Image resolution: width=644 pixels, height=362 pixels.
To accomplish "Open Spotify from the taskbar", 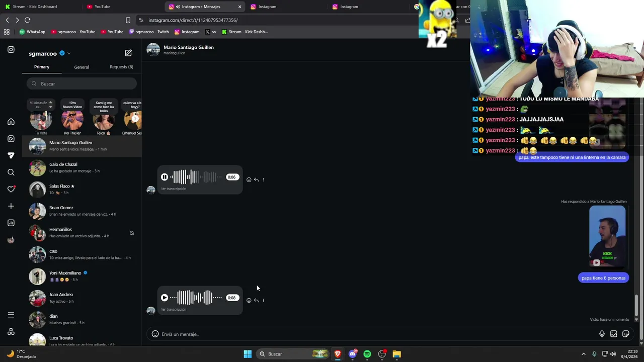I will click(367, 354).
